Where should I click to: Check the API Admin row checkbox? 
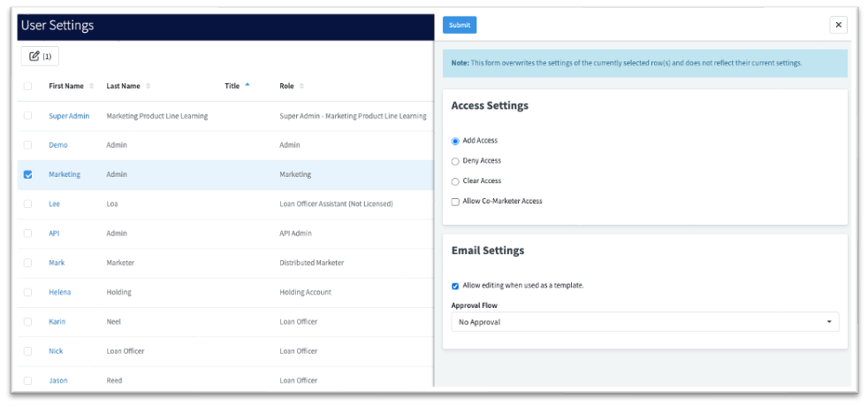(x=27, y=233)
